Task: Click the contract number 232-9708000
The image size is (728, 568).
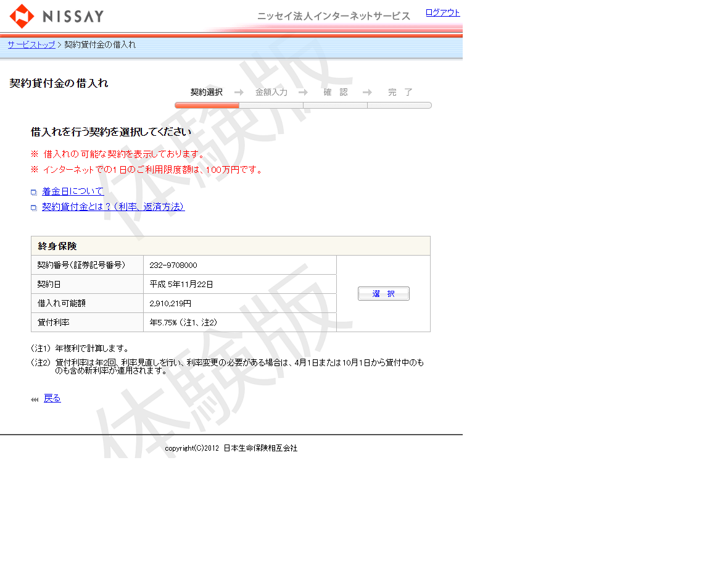Action: pos(173,265)
